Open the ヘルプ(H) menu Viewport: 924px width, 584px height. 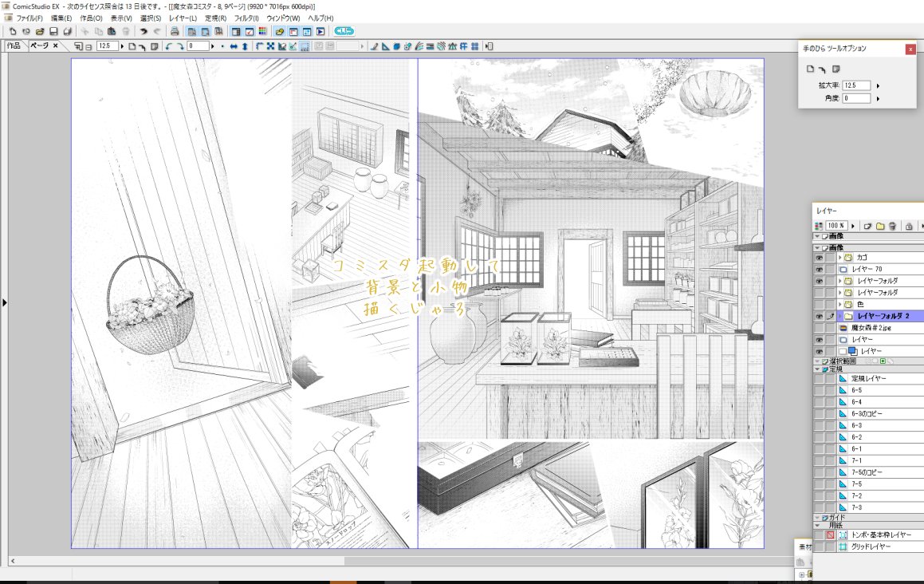(320, 18)
